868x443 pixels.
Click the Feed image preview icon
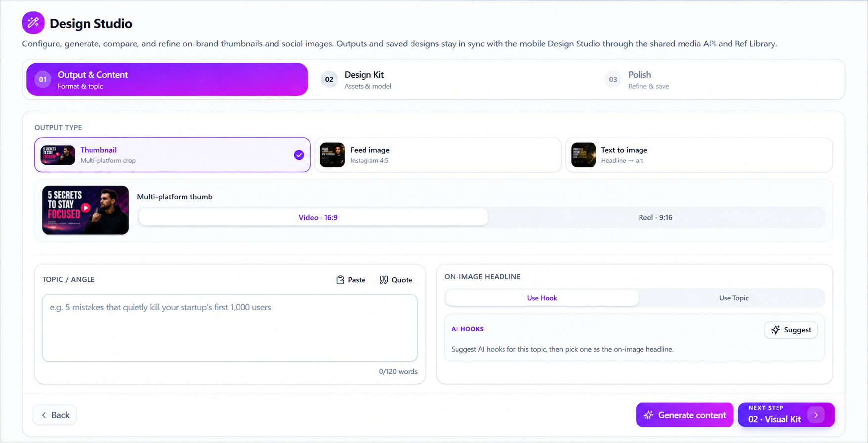point(332,155)
